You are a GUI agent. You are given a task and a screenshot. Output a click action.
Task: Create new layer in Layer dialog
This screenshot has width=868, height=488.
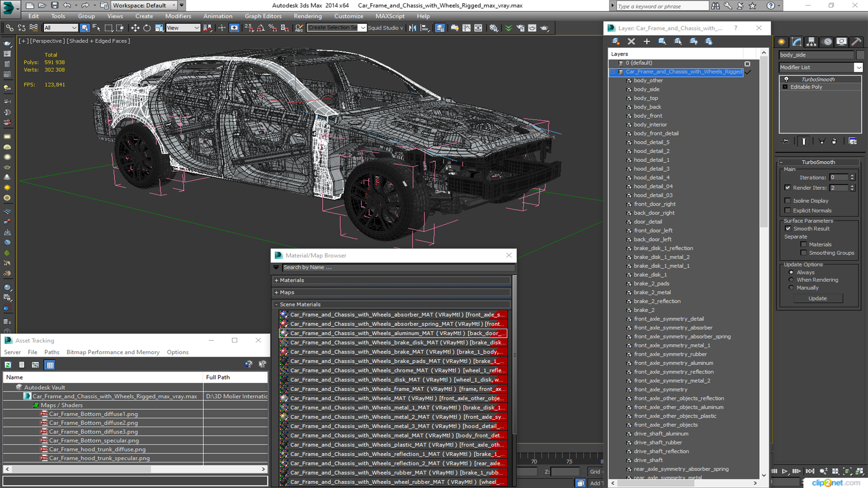pos(616,41)
